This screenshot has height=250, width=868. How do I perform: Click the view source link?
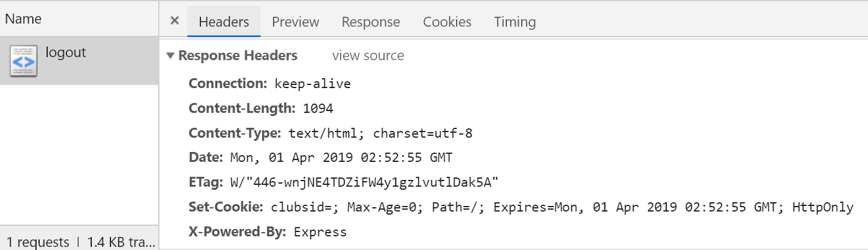368,56
